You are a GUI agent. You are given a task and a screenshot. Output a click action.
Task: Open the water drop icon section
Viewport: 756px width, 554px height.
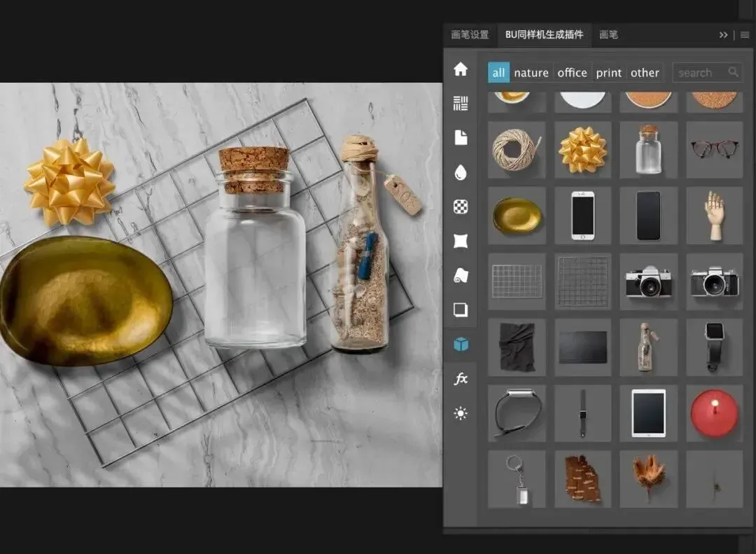click(x=461, y=172)
